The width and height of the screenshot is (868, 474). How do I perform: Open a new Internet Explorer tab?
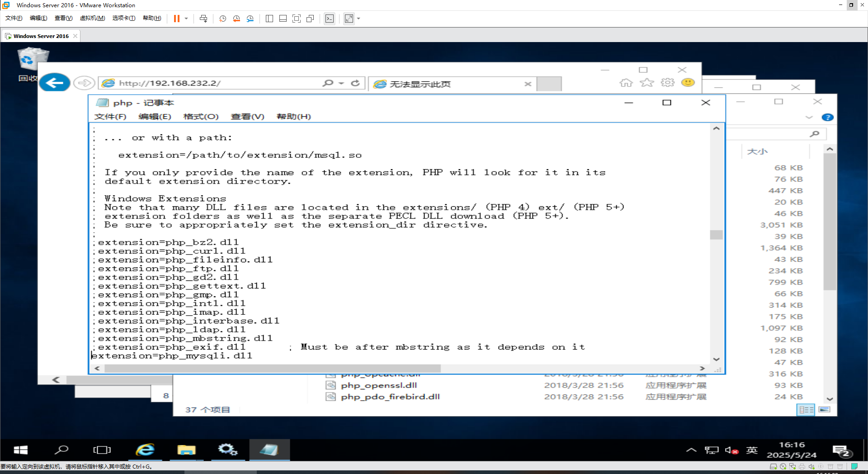(x=549, y=84)
